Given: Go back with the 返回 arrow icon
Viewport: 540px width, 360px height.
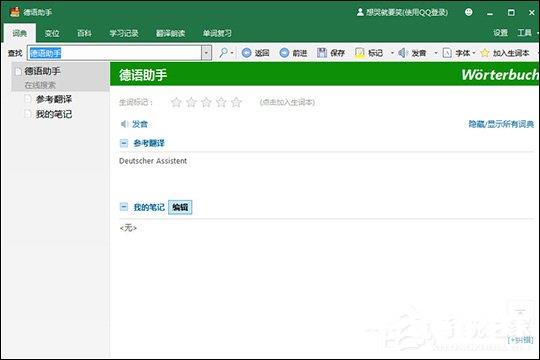Looking at the screenshot, I should click(247, 53).
